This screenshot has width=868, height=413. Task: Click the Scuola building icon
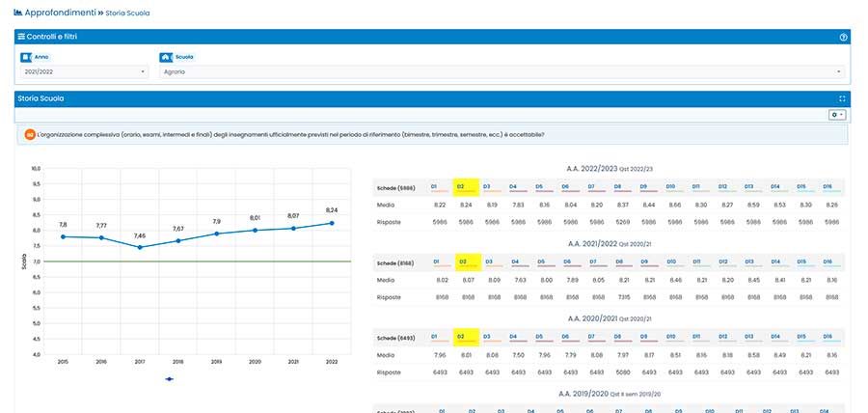(x=165, y=57)
